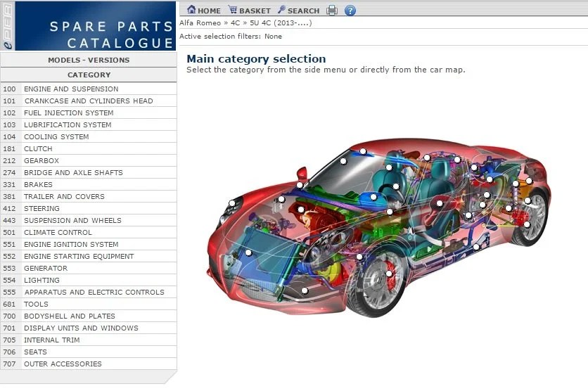
Task: Select 101 CRANKCASE AND CYLINDERS HEAD
Action: pos(89,101)
